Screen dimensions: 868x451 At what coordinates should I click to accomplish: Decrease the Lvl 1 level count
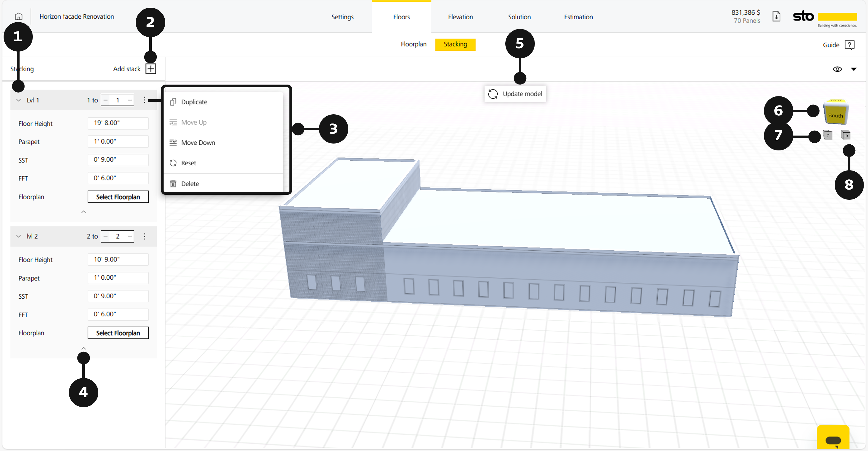(106, 100)
